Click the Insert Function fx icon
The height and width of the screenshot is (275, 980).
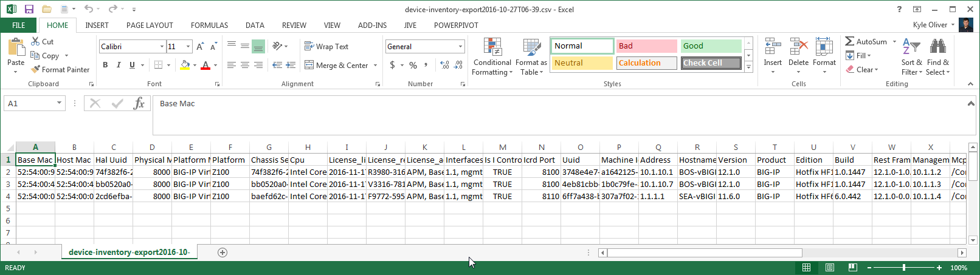point(139,103)
